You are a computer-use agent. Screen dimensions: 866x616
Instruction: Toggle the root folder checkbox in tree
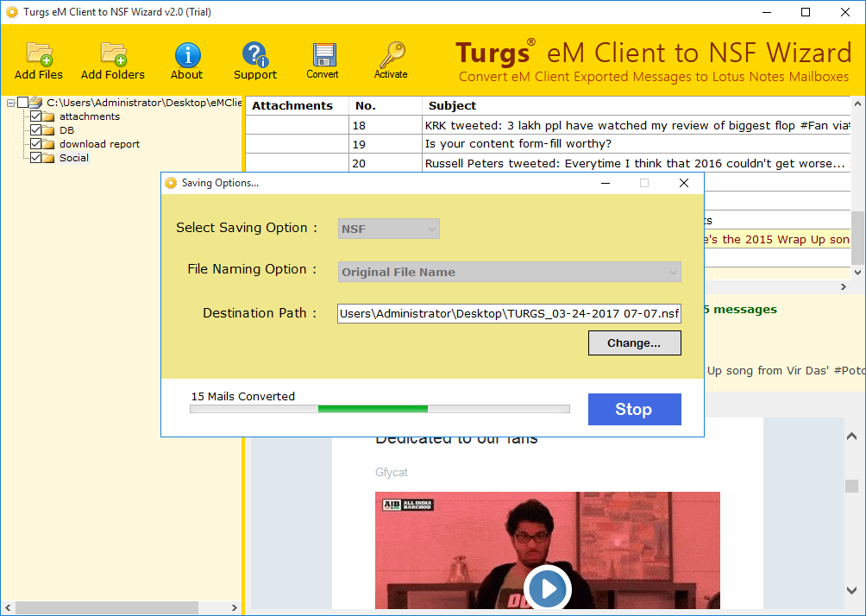click(x=22, y=102)
